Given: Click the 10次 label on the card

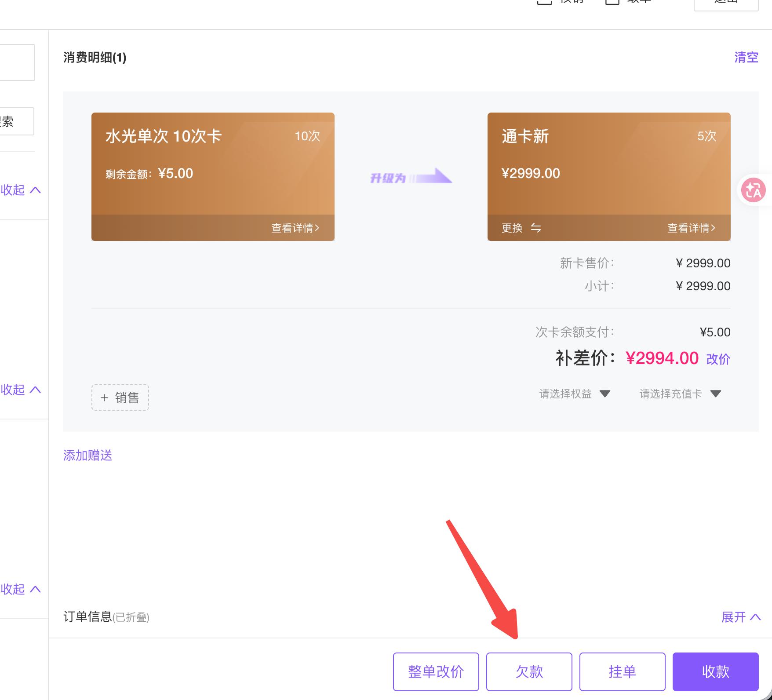Looking at the screenshot, I should [307, 136].
